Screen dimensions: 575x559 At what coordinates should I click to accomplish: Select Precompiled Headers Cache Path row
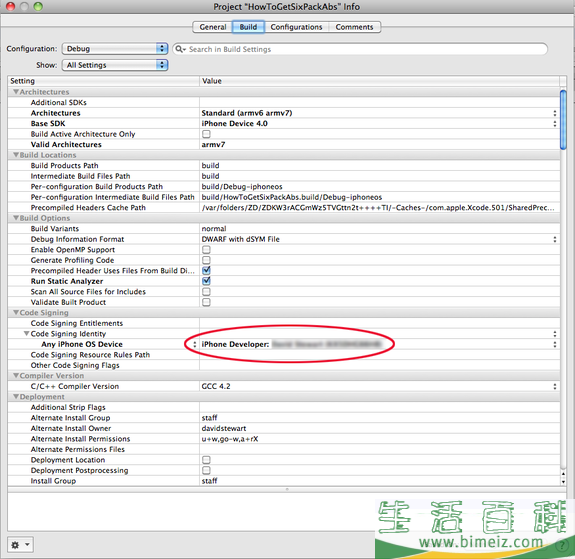[284, 208]
